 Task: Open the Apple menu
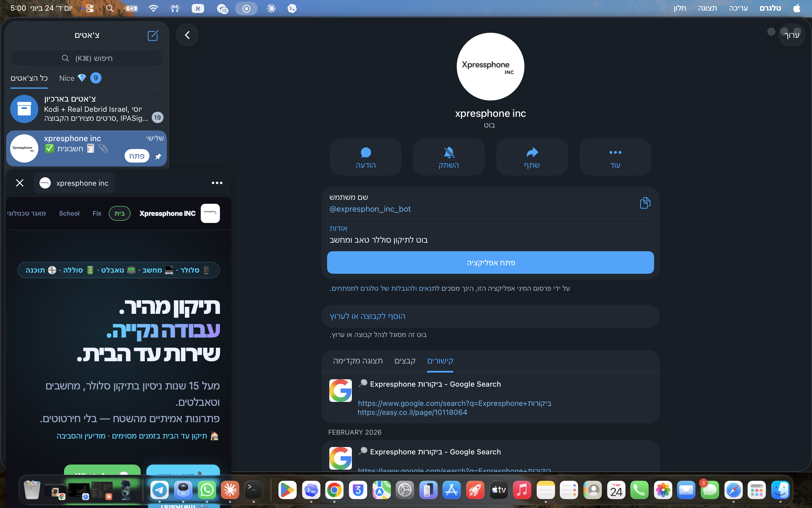(797, 8)
